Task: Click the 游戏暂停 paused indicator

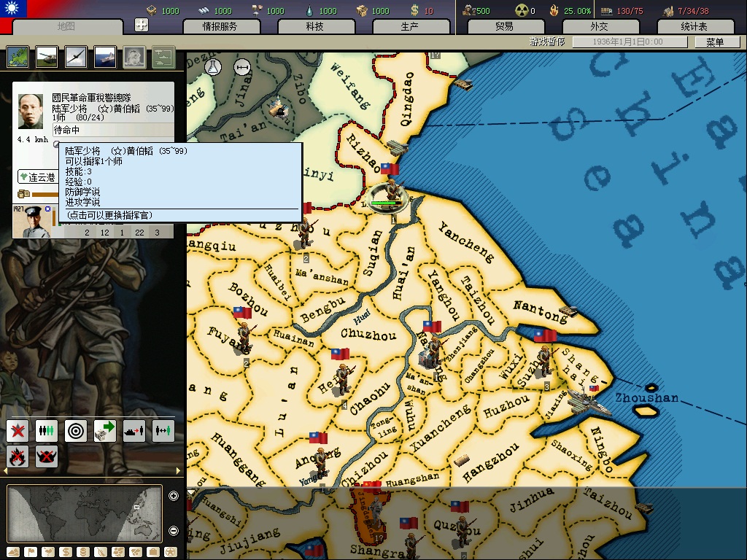Action: point(547,42)
